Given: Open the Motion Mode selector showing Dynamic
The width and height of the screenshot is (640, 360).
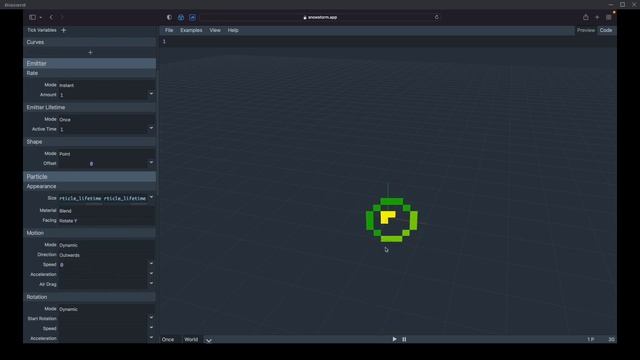Looking at the screenshot, I should pos(106,245).
